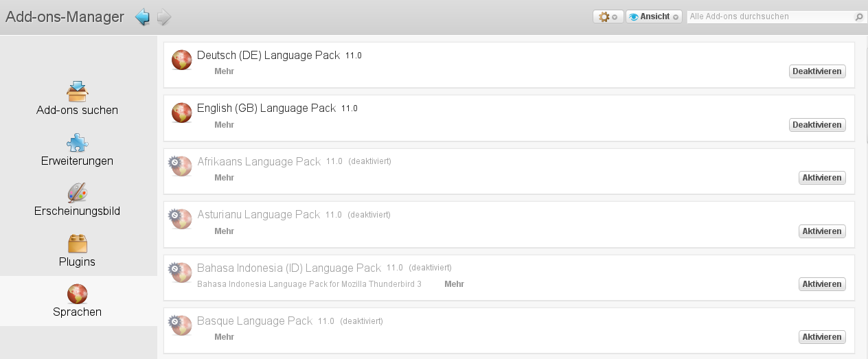The width and height of the screenshot is (868, 359).
Task: Deactivate the English (GB) Language Pack
Action: 816,125
